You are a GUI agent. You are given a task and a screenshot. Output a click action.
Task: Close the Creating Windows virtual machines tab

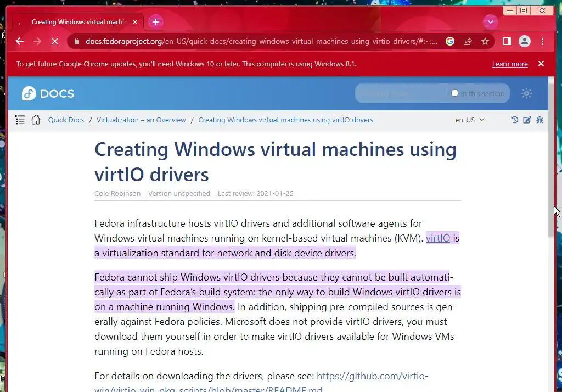[x=135, y=22]
